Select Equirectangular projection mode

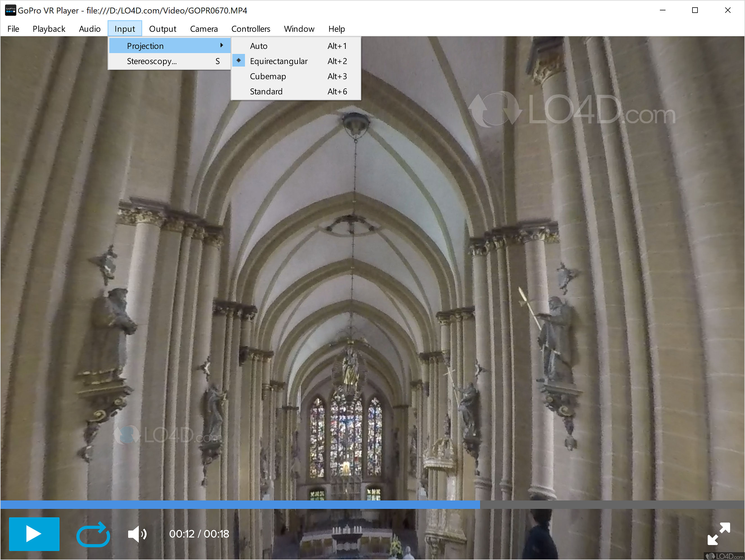280,61
